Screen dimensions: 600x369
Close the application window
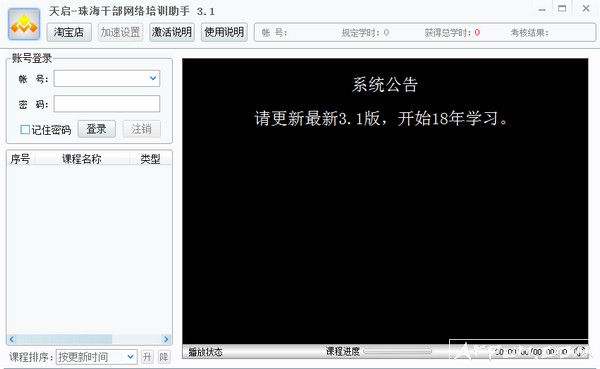(586, 8)
